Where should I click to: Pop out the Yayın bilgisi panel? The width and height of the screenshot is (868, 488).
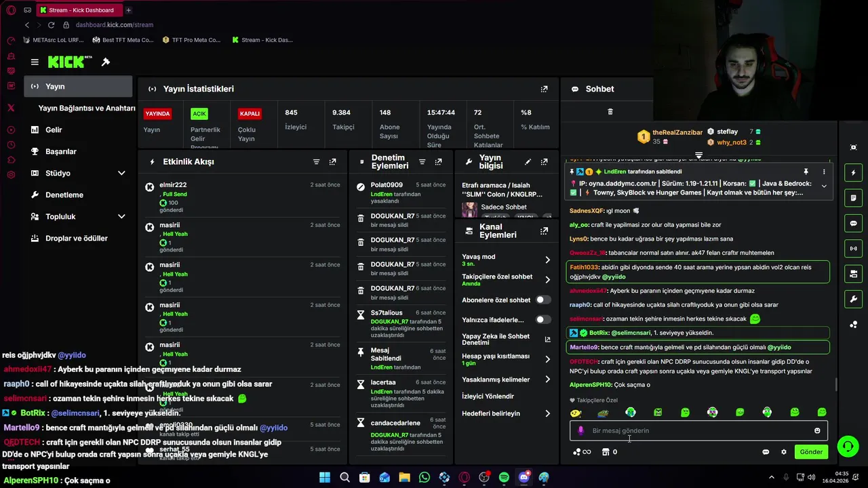[x=544, y=162]
